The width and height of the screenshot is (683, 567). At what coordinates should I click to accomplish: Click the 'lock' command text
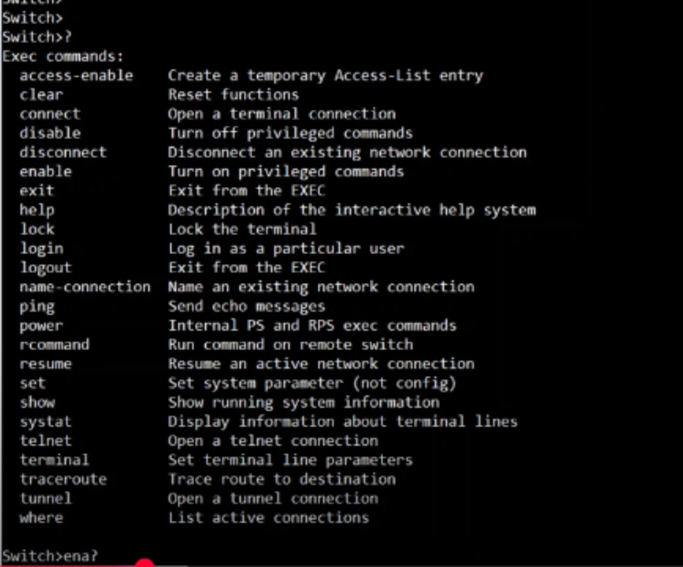(37, 230)
